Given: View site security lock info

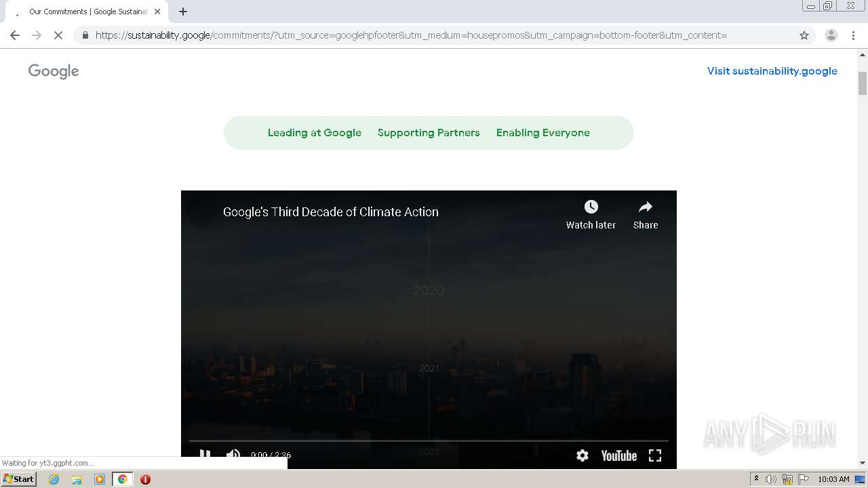Looking at the screenshot, I should tap(85, 35).
